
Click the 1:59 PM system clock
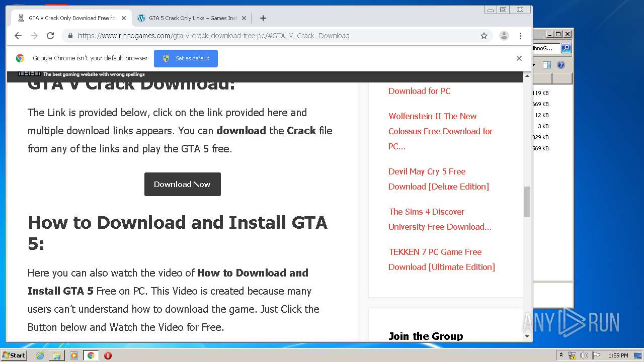618,355
